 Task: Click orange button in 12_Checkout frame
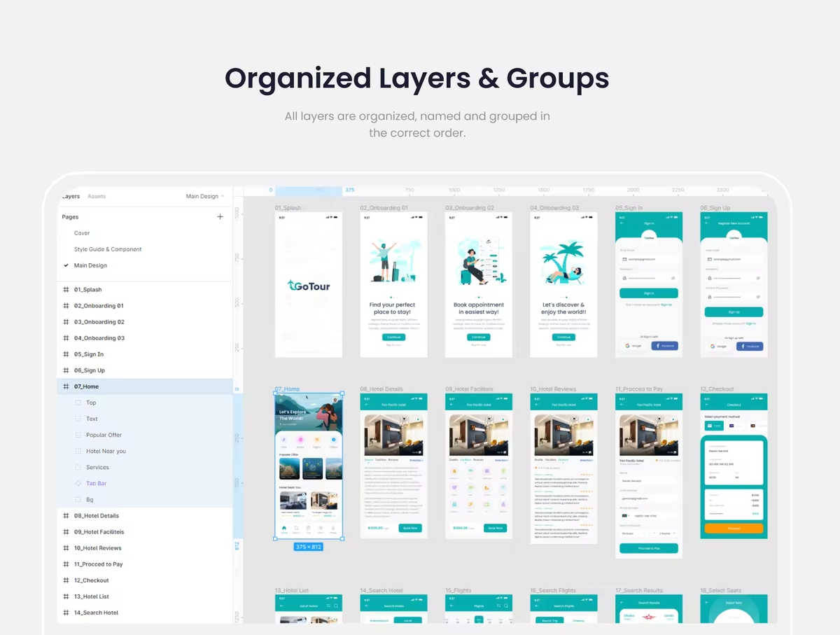click(x=734, y=529)
